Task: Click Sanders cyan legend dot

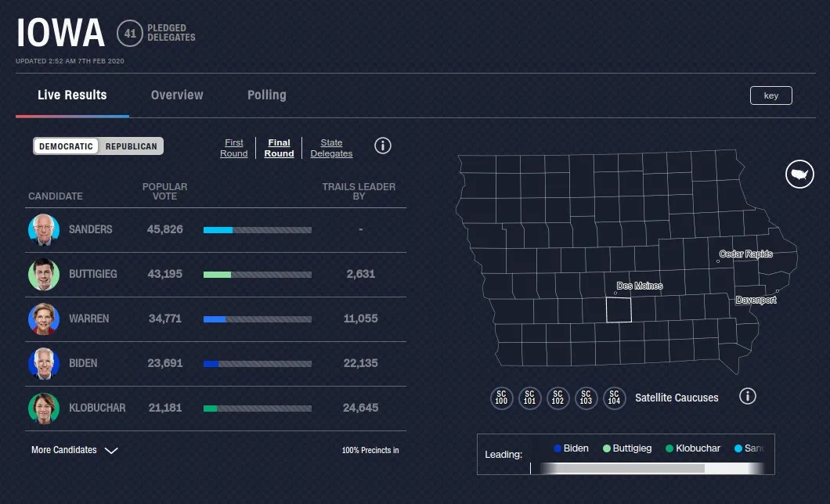Action: point(738,448)
